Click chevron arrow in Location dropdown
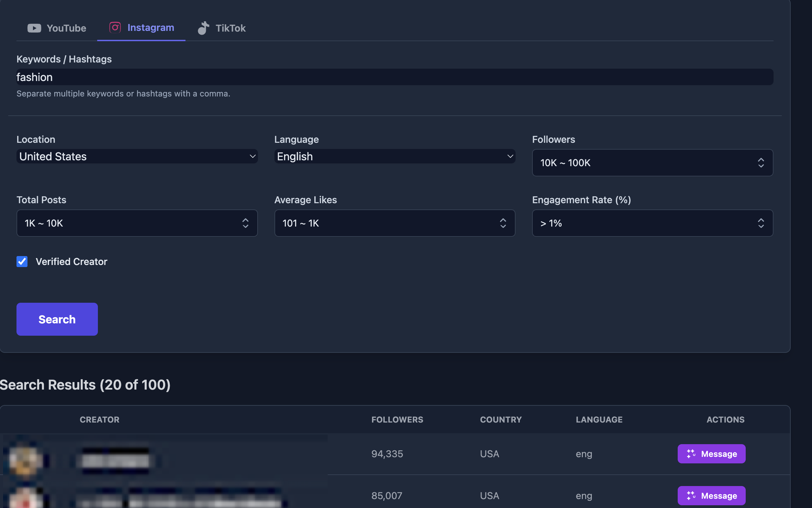This screenshot has height=508, width=812. click(x=252, y=157)
